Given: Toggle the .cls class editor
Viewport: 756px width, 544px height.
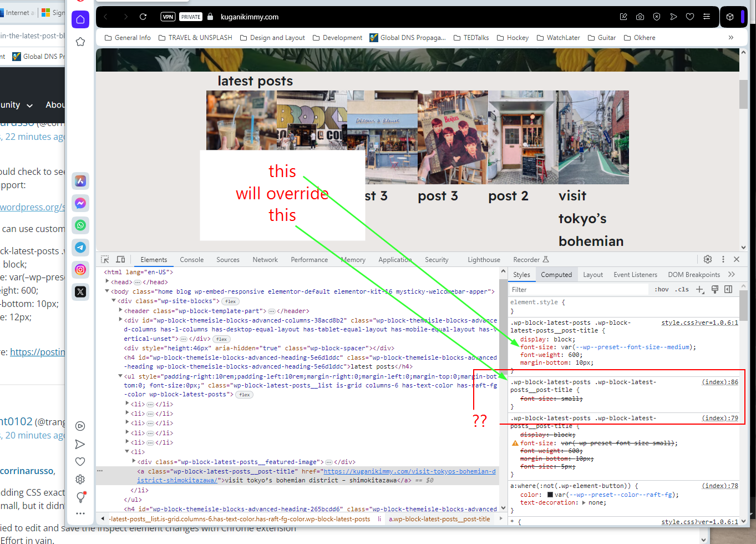Looking at the screenshot, I should coord(683,289).
